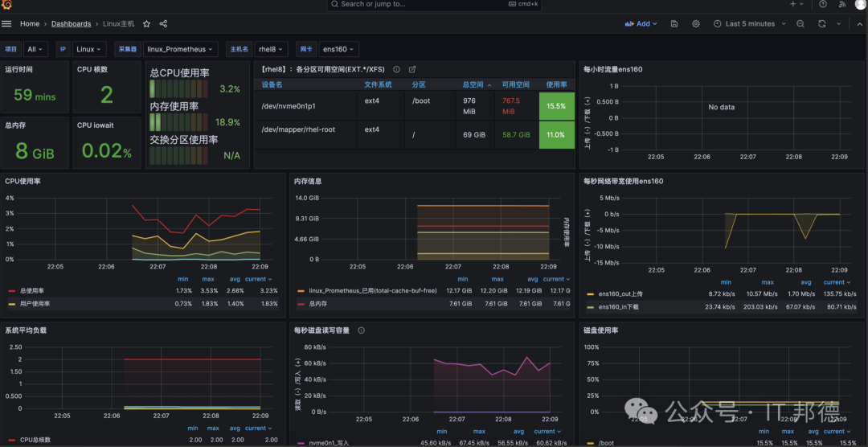Open the 采集器 linux_Prometheus dropdown
Screen dimensions: 868x447
pyautogui.click(x=181, y=49)
